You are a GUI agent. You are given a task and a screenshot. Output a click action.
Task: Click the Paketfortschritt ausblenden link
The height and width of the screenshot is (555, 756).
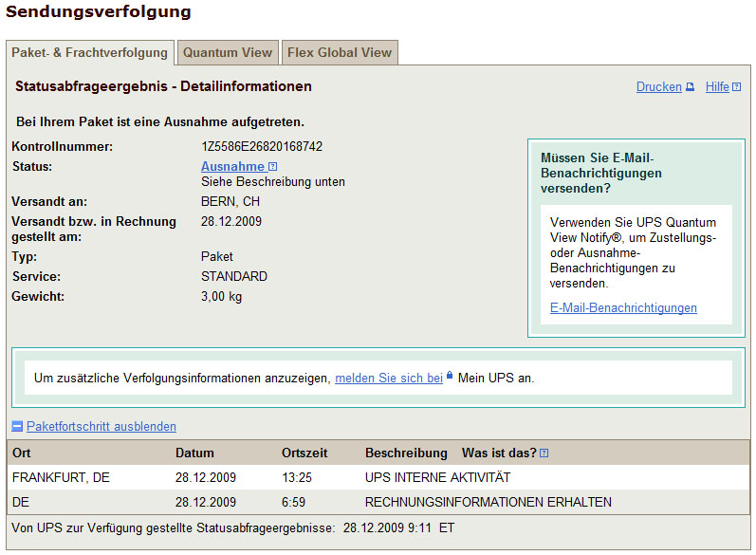[101, 426]
